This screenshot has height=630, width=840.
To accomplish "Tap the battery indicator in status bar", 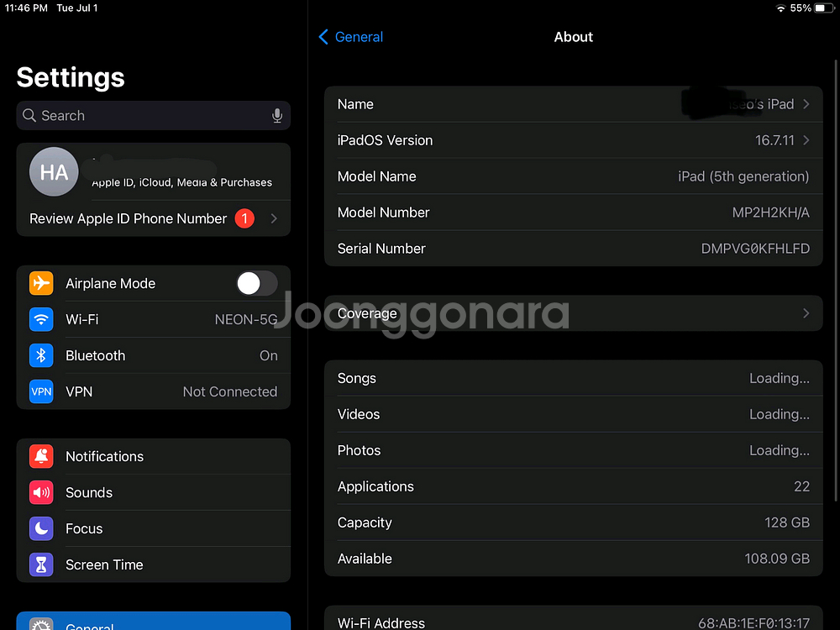I will [824, 8].
